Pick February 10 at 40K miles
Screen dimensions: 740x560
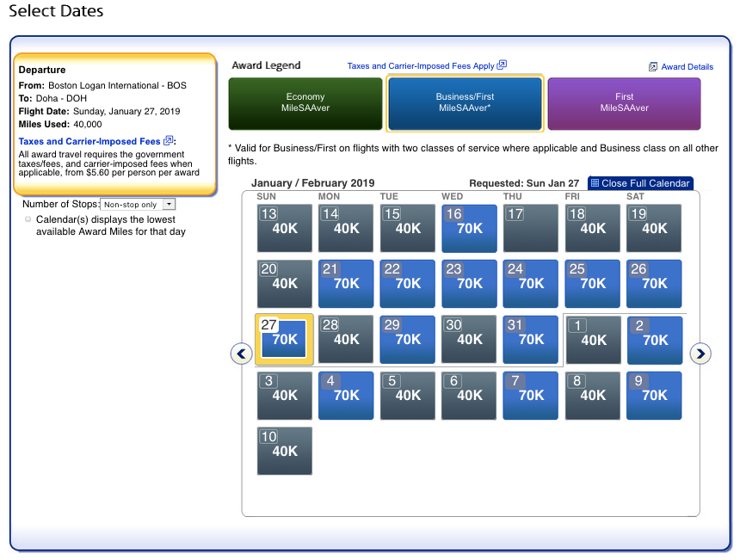pos(285,451)
